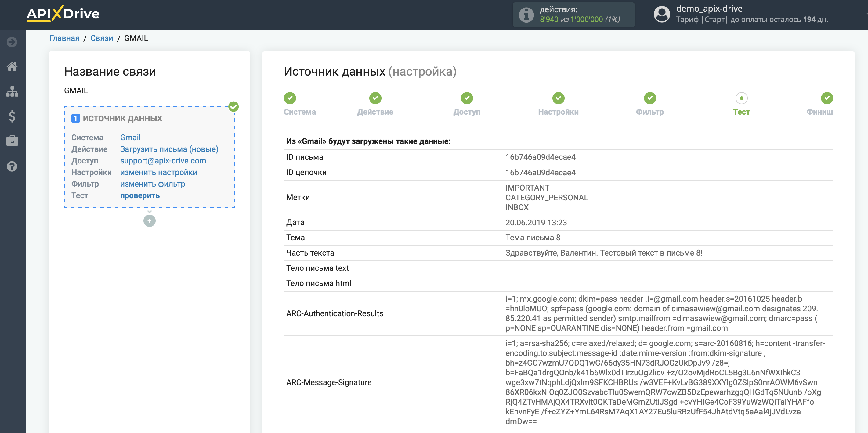Click the Действие step label
Viewport: 868px width, 433px height.
point(375,112)
